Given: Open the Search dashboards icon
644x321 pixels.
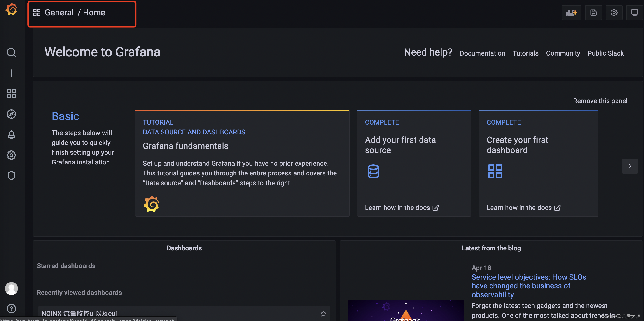Looking at the screenshot, I should coord(11,52).
